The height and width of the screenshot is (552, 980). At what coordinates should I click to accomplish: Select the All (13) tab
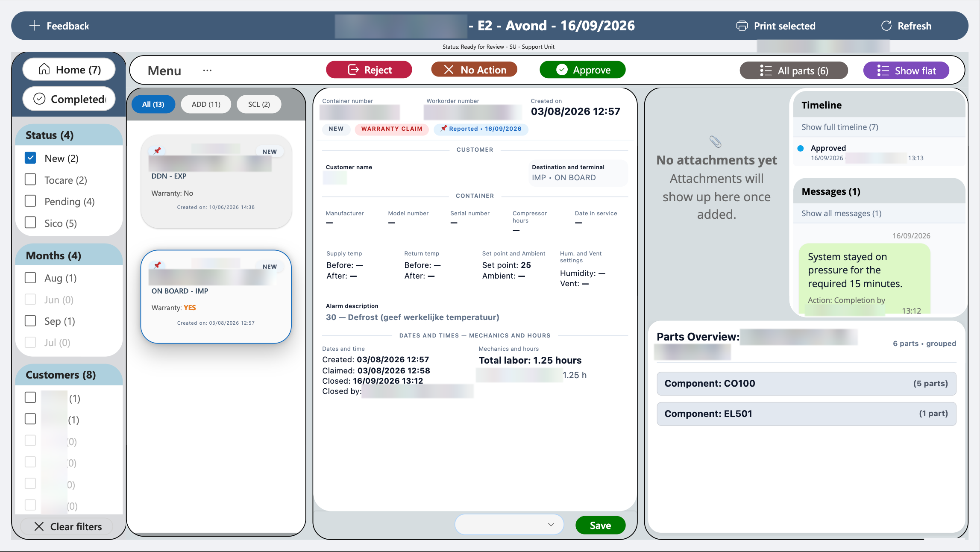[x=153, y=104]
